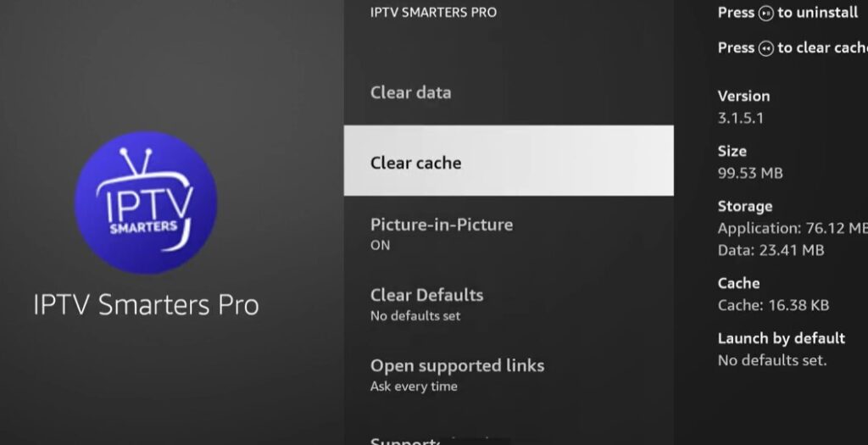Image resolution: width=868 pixels, height=445 pixels.
Task: Select the Clear data option
Action: click(411, 92)
